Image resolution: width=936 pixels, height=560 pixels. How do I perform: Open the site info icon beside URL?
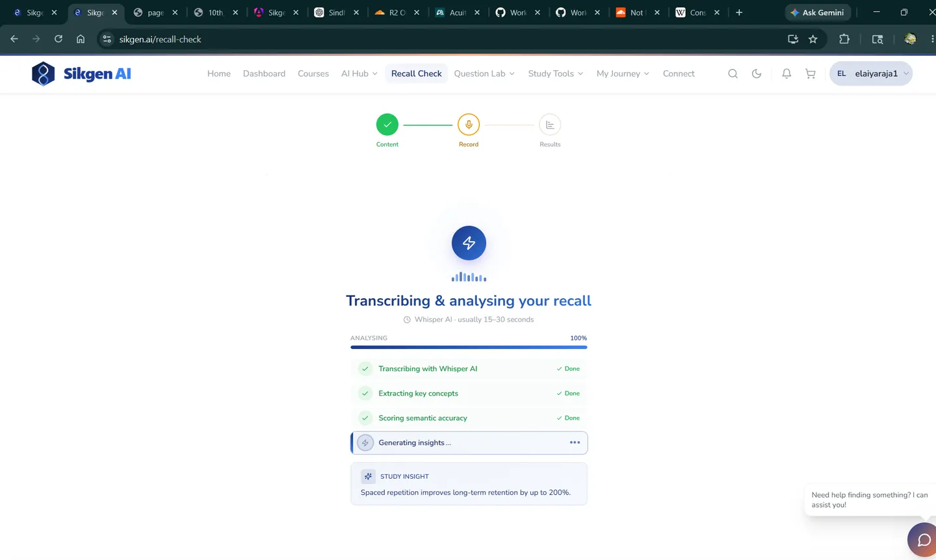pos(107,39)
